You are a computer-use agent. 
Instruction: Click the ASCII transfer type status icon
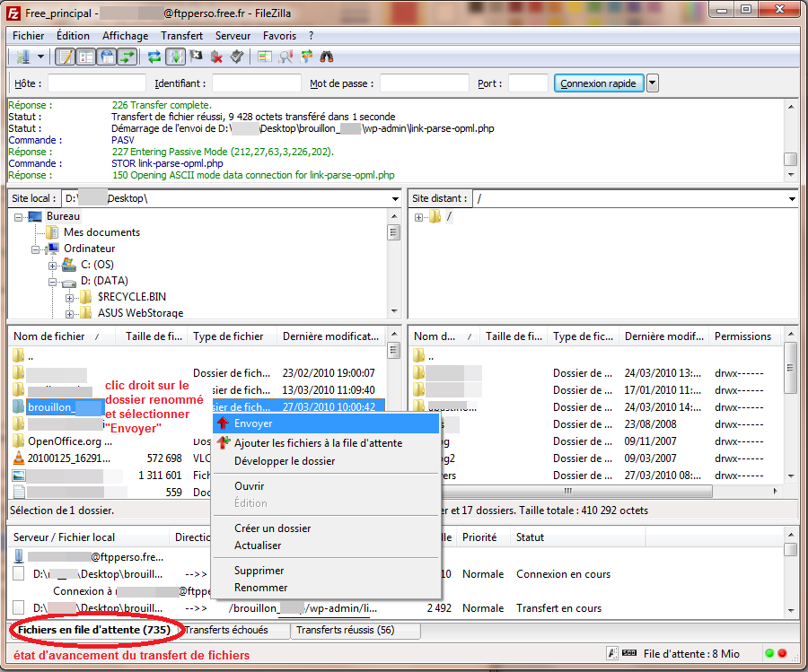612,653
